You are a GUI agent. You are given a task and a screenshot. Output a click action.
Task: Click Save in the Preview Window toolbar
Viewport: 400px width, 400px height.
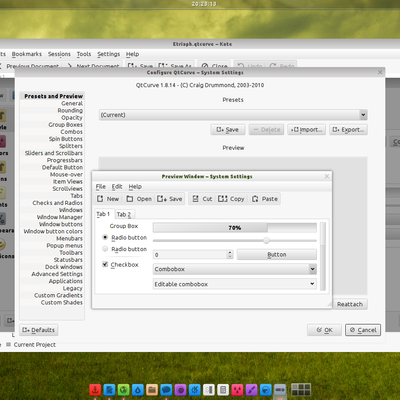pyautogui.click(x=170, y=199)
